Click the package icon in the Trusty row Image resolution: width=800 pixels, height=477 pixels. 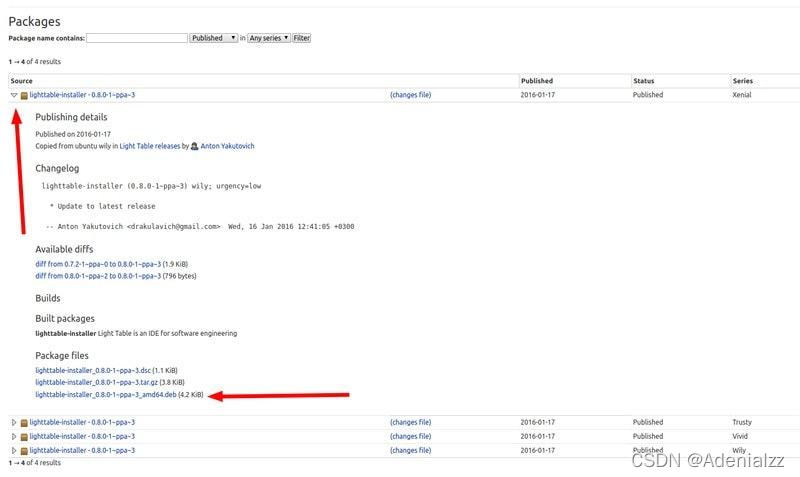pyautogui.click(x=24, y=423)
